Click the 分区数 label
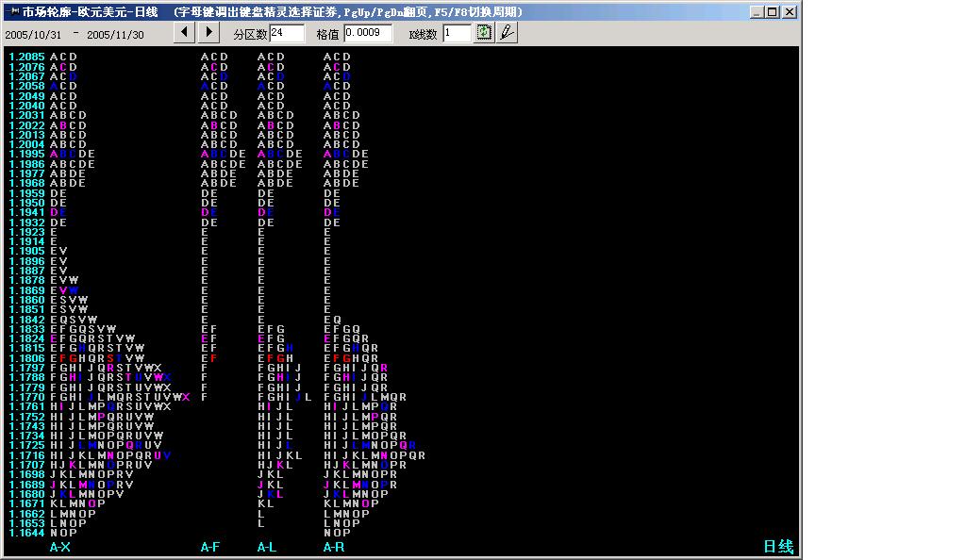The height and width of the screenshot is (560, 966). point(249,35)
